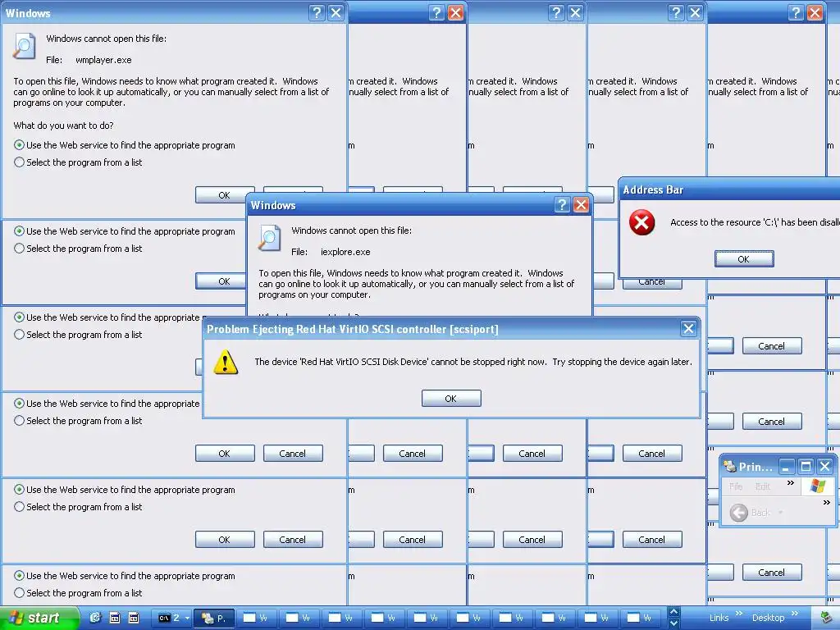Click the Links toolbar label on the taskbar

719,619
